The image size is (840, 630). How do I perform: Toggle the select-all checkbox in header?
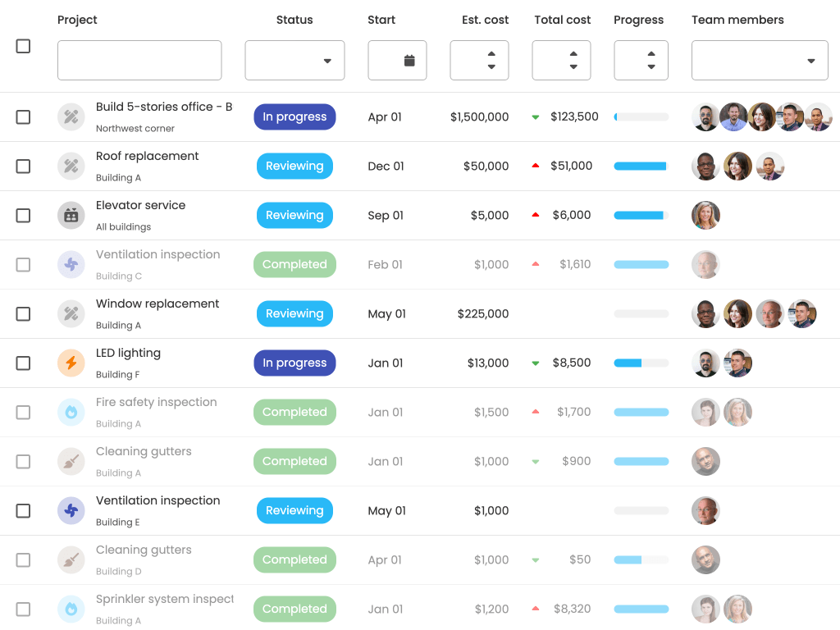[23, 47]
